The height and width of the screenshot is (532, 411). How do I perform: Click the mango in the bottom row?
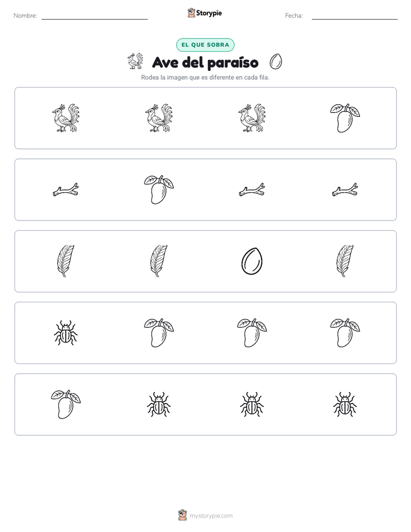(x=66, y=404)
